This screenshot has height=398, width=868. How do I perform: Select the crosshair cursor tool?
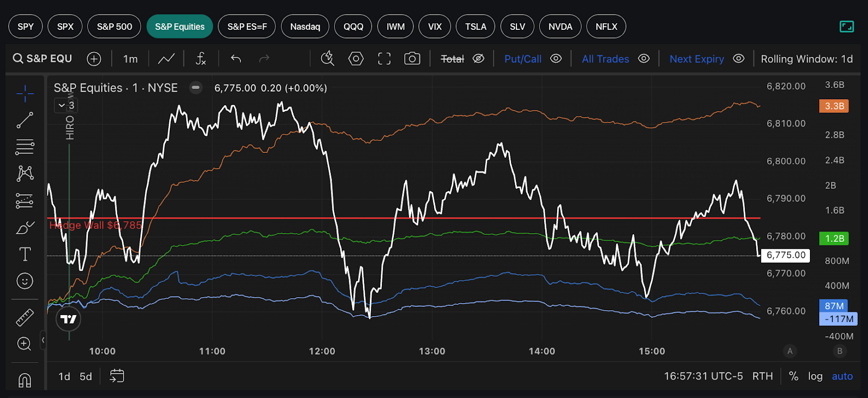(x=25, y=93)
